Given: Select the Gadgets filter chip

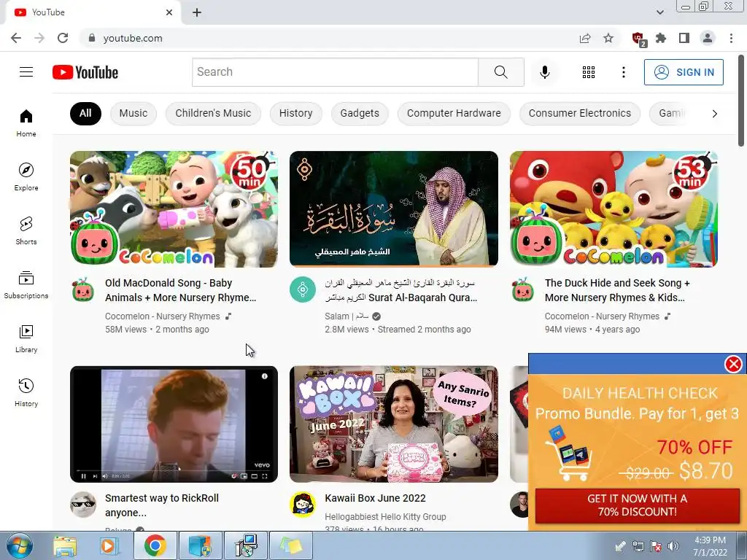Looking at the screenshot, I should coord(360,113).
